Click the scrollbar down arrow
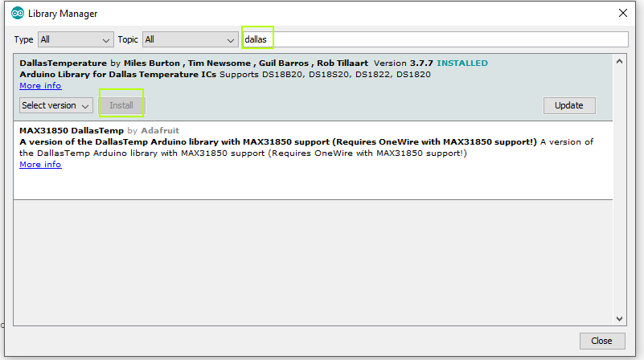Screen dimensions: 644x360 click(619, 318)
